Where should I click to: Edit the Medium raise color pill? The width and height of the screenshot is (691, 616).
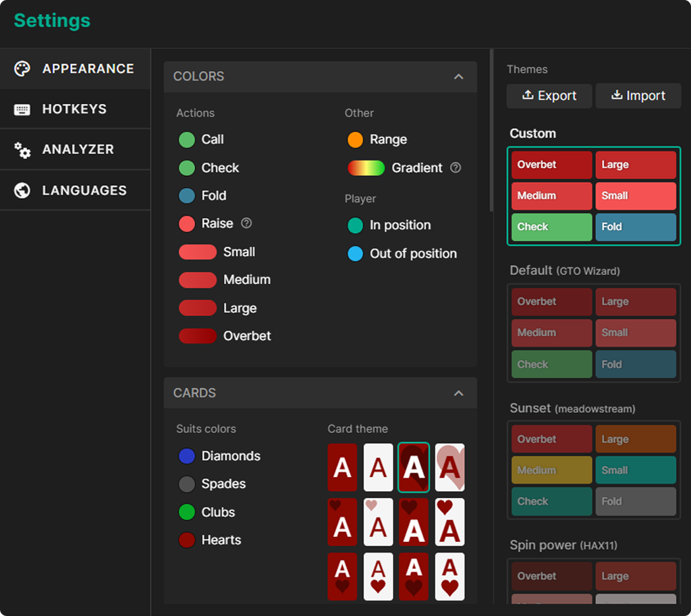pyautogui.click(x=198, y=280)
